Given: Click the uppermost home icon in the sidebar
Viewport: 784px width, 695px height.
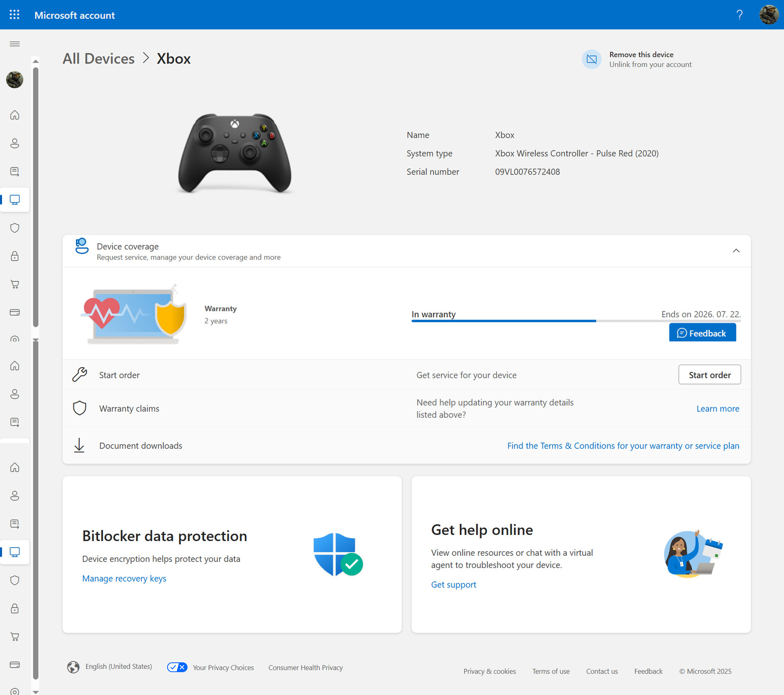Looking at the screenshot, I should 15,115.
